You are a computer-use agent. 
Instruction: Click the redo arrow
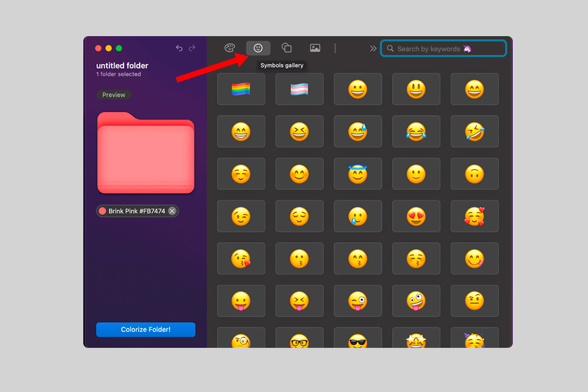[x=192, y=48]
